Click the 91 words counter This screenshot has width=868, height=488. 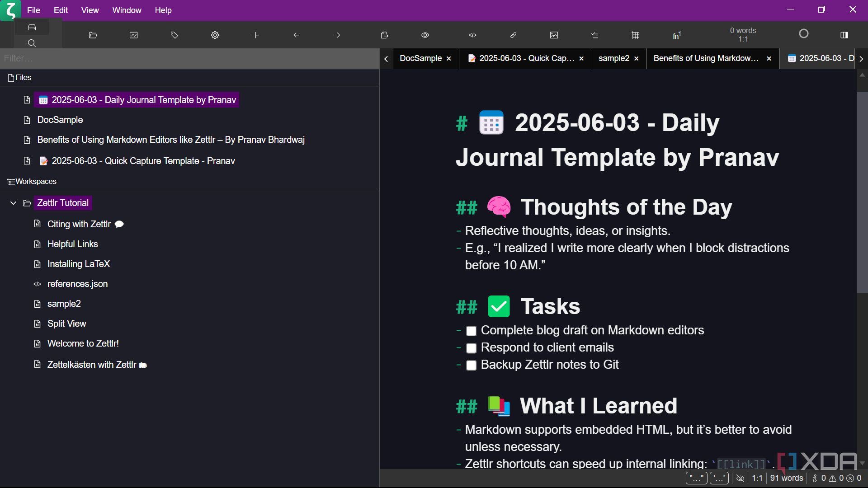click(x=787, y=478)
